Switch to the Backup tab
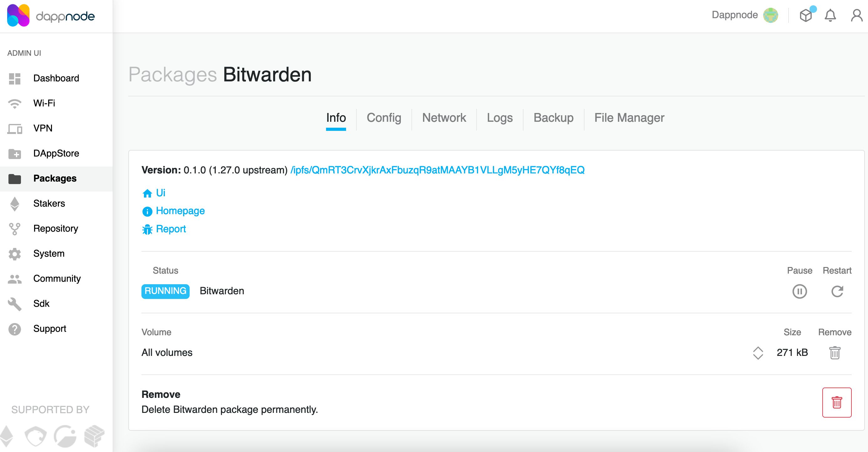Viewport: 868px width, 452px height. 553,118
